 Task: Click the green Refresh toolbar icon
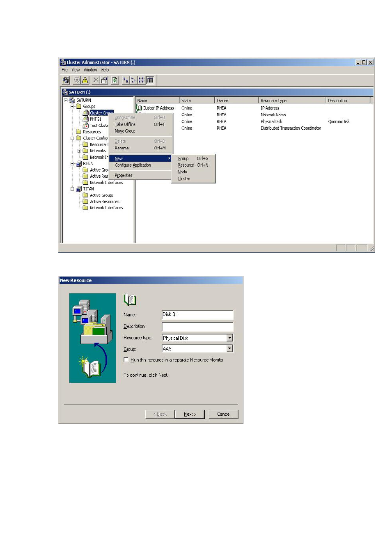point(115,80)
